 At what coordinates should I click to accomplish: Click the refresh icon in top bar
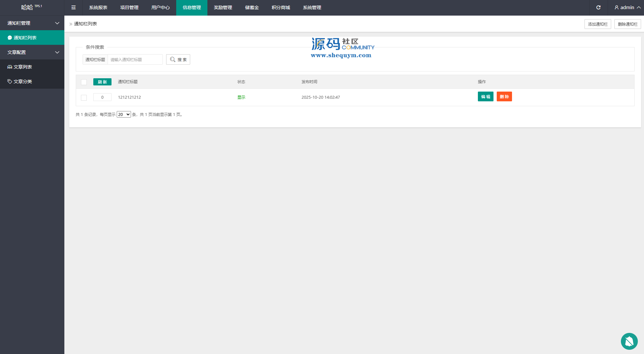pos(598,7)
